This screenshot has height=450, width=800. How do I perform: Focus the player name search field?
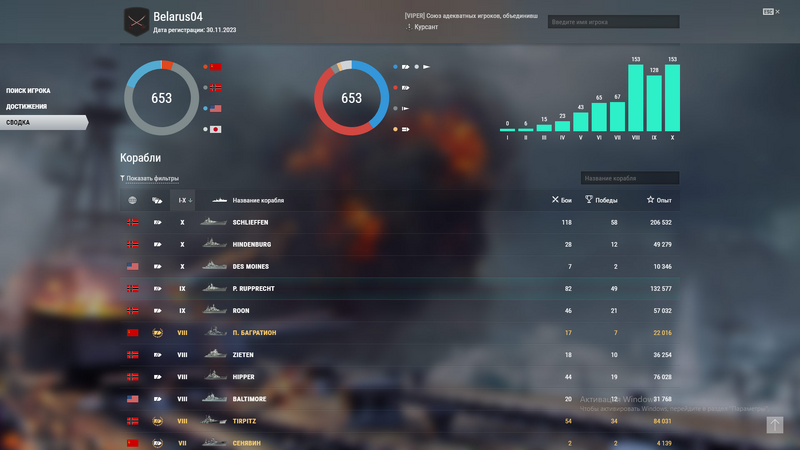click(613, 22)
